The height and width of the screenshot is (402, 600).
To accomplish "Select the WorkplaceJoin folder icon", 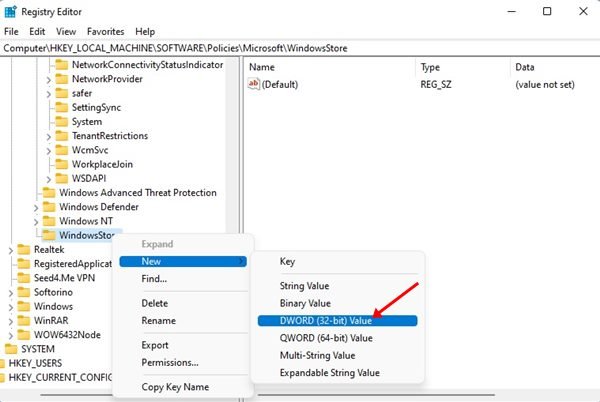I will tap(61, 164).
